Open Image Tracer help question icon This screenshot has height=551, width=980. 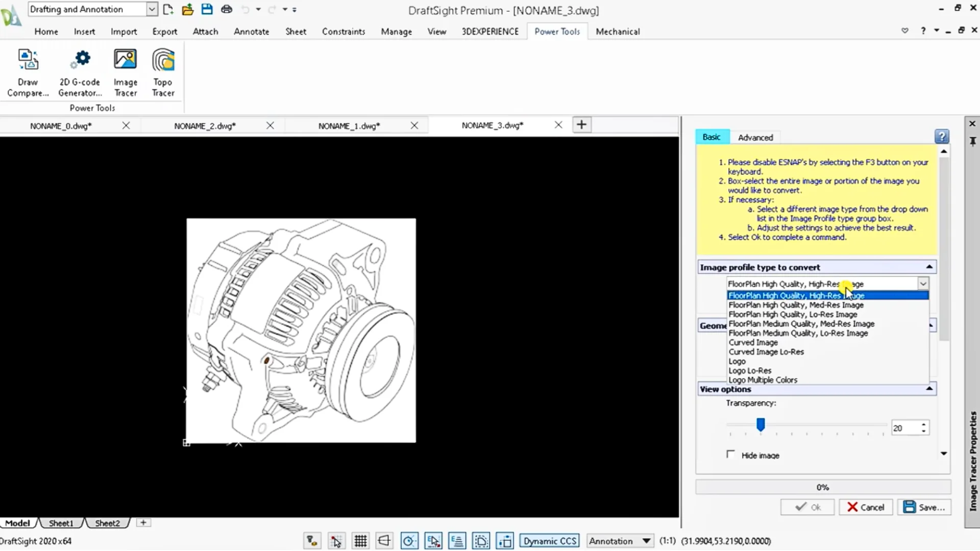[942, 136]
